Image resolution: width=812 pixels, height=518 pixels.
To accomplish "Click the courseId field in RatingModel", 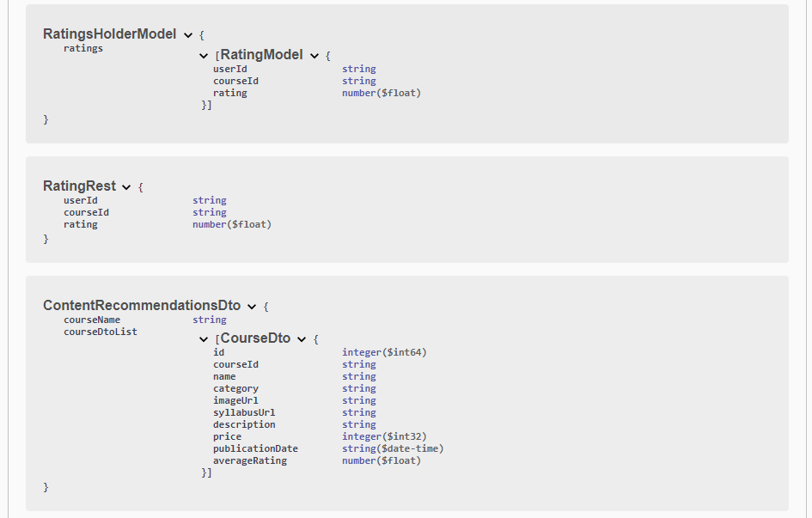I will click(x=235, y=81).
